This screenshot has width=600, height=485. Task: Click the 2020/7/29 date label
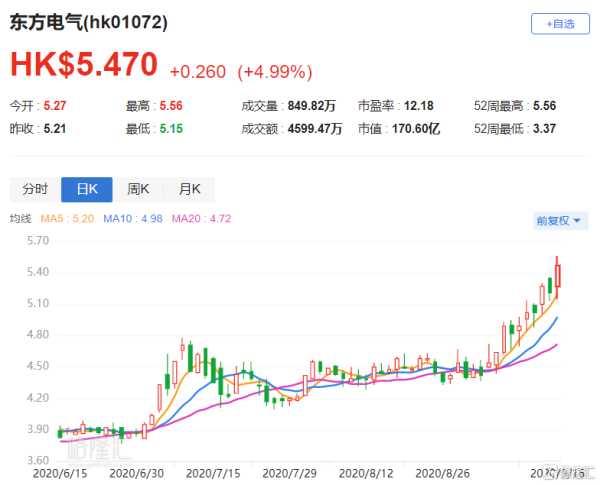pos(290,474)
